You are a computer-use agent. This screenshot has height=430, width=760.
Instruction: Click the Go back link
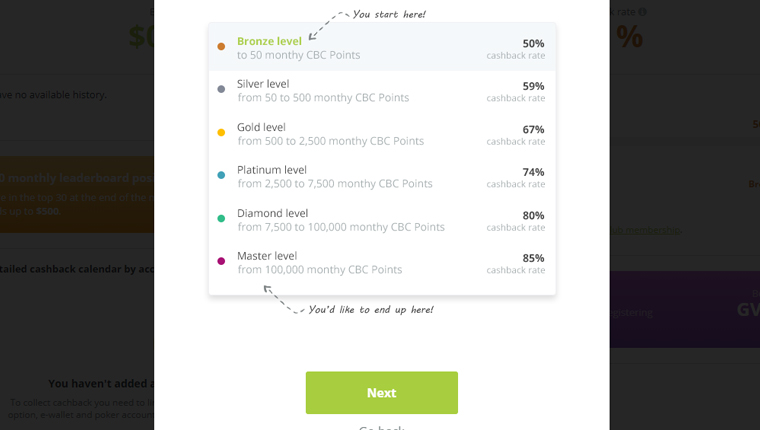click(x=381, y=428)
